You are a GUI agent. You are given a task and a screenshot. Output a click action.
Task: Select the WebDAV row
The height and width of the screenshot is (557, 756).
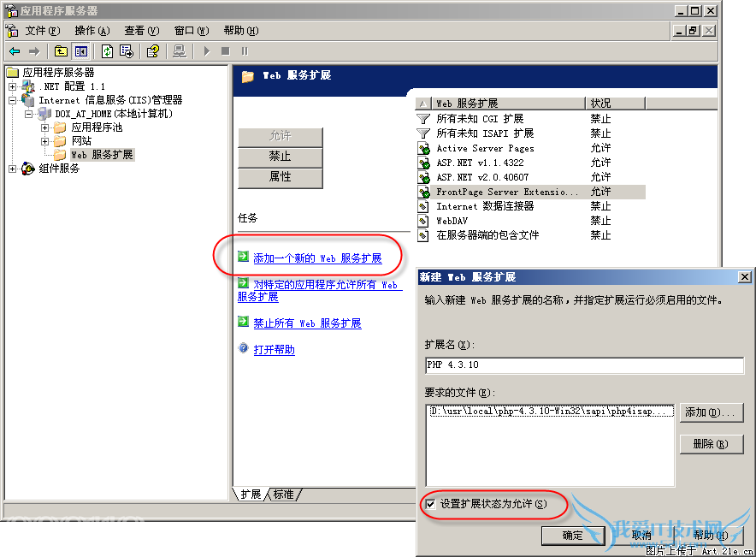click(530, 221)
